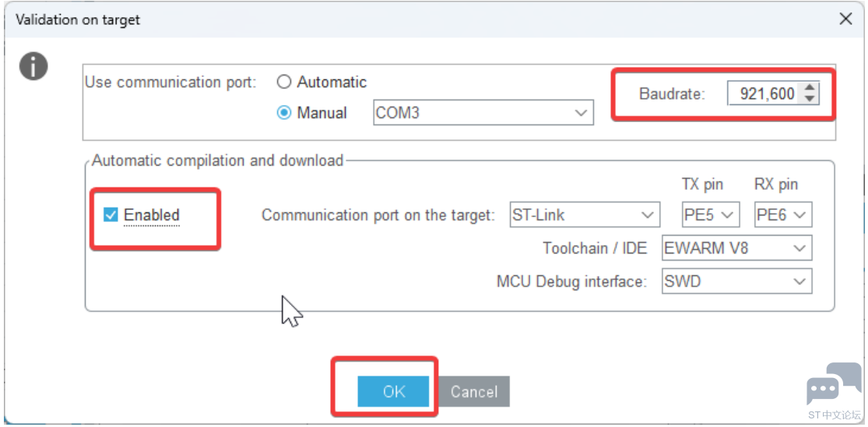The height and width of the screenshot is (427, 868).
Task: Open the MCU Debug interface dropdown
Action: tap(736, 282)
